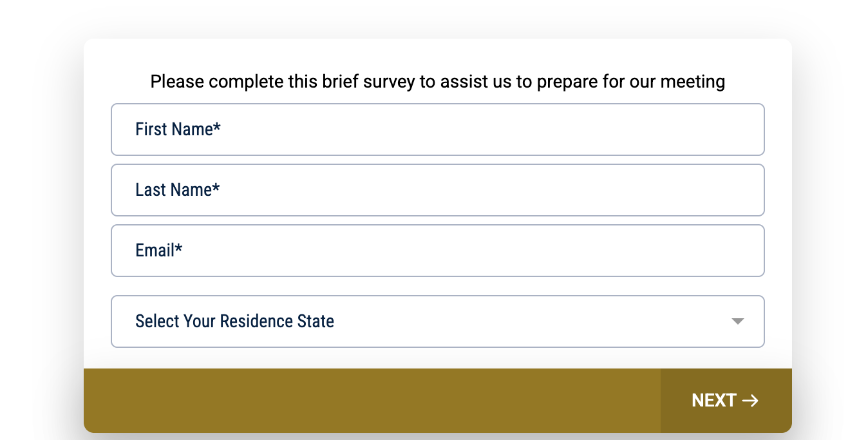Click the asterisk after Last Name
Screen dimensions: 868x440
coord(216,187)
